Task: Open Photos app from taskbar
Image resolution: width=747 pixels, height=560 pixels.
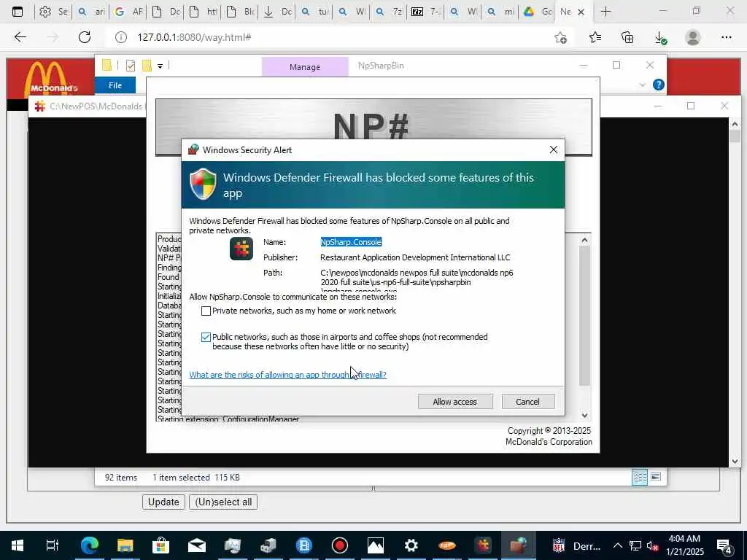Action: click(x=376, y=545)
